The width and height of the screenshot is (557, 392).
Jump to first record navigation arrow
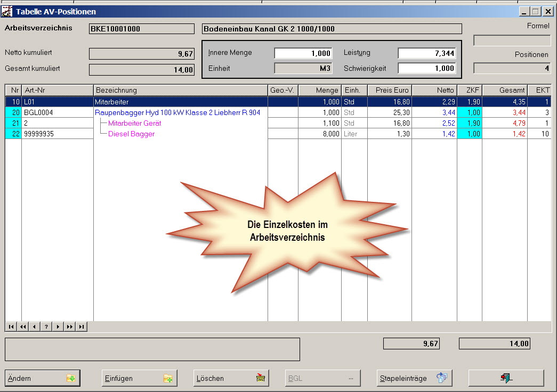click(x=11, y=326)
